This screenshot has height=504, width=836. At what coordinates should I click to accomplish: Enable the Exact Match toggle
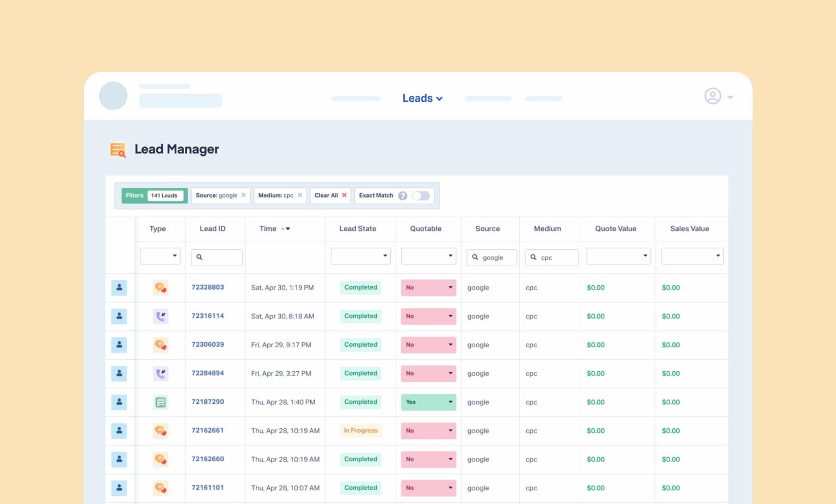(x=420, y=195)
